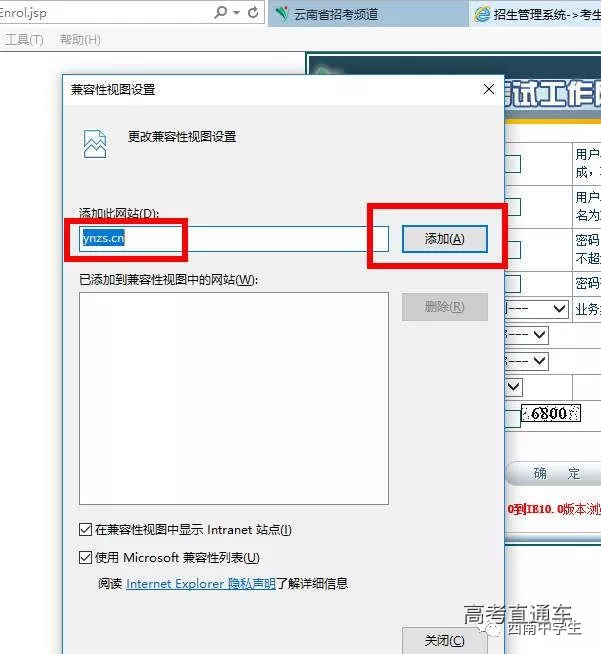
Task: Click the compatibility view dialog page icon
Action: (x=94, y=143)
